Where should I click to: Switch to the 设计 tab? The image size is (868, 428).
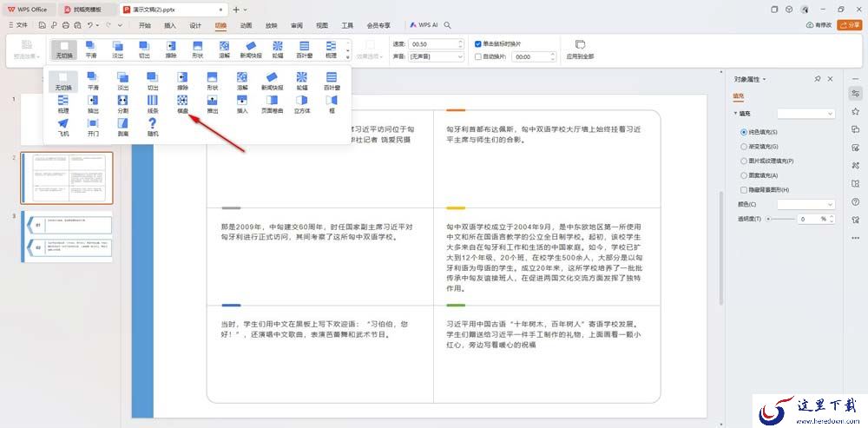click(195, 25)
